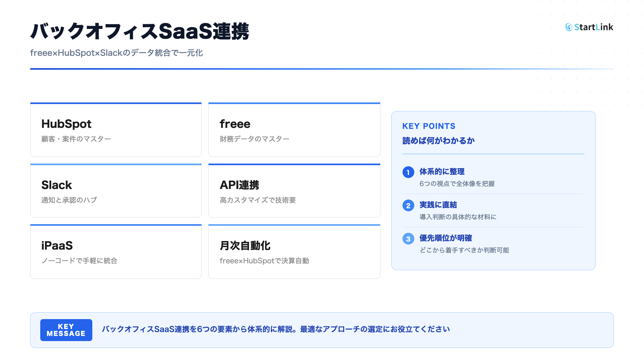This screenshot has height=362, width=644.
Task: Click the KEY MESSAGE badge
Action: (x=66, y=330)
